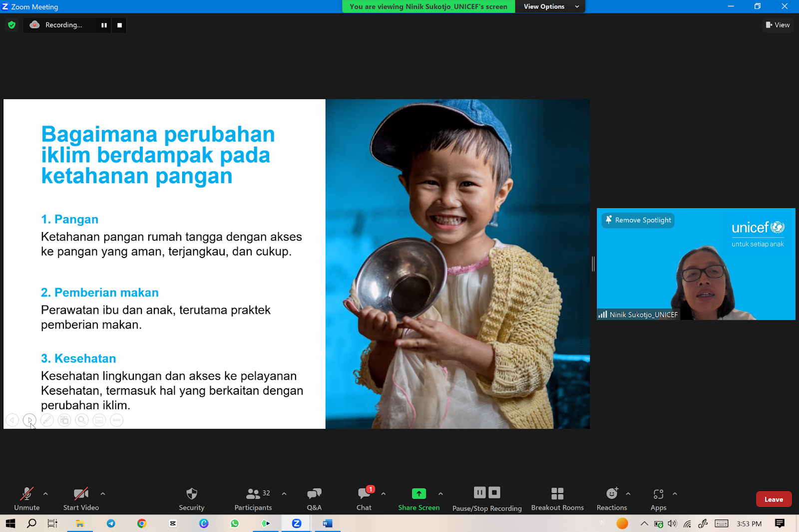This screenshot has width=799, height=532.
Task: Pause recording in bottom toolbar
Action: click(x=479, y=493)
